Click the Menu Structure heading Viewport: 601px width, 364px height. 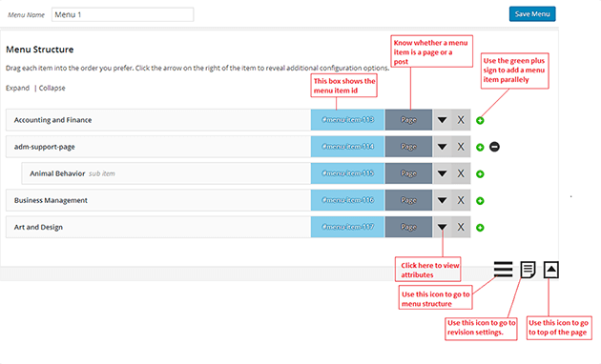point(40,50)
